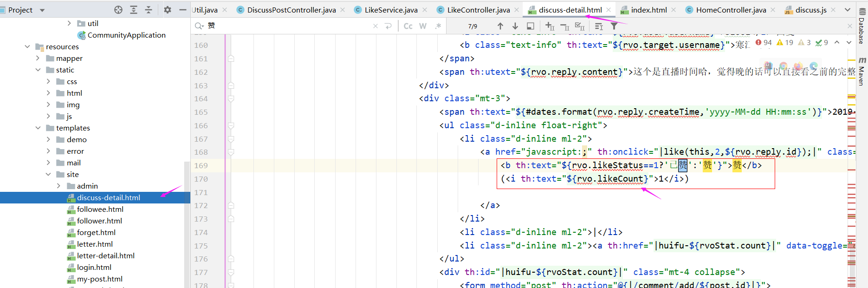Hide the Project tool window
Viewport: 868px width, 288px height.
point(183,10)
